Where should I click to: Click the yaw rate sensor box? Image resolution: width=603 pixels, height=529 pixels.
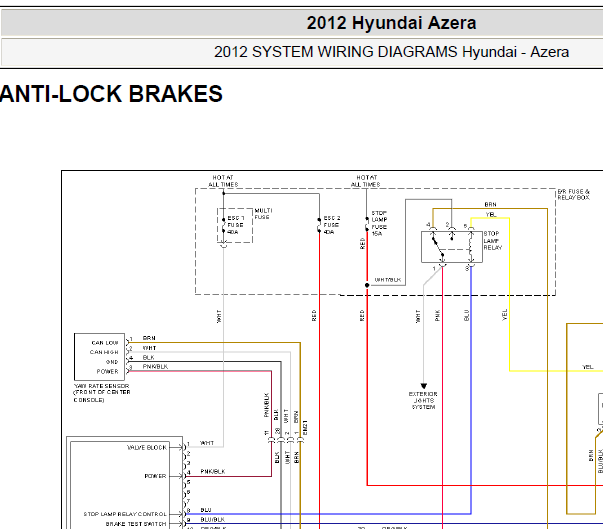100,357
